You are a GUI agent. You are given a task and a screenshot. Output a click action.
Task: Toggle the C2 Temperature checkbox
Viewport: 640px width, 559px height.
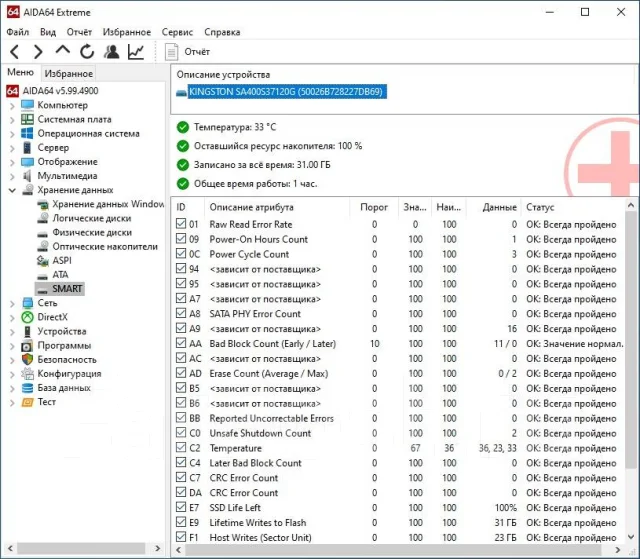click(181, 447)
